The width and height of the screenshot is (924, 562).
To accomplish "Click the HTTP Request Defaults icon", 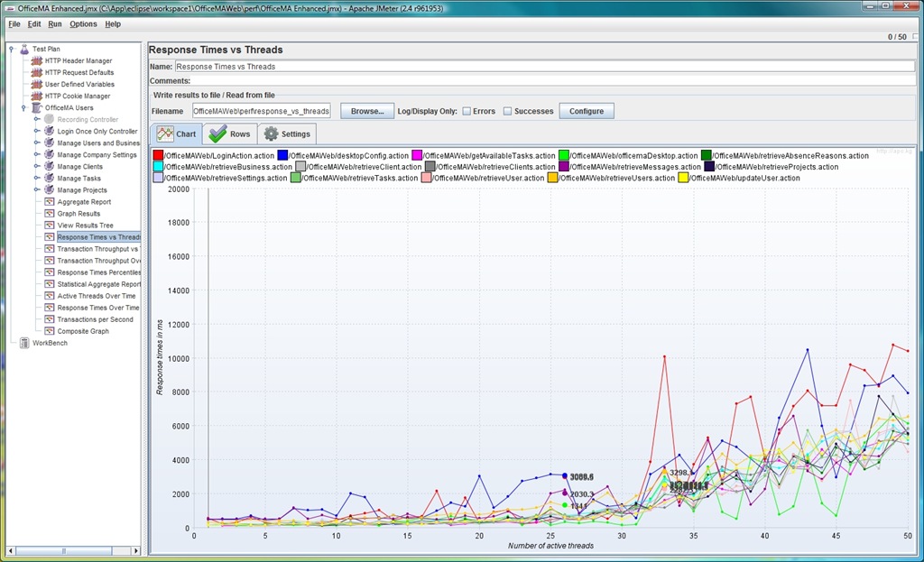I will [36, 72].
